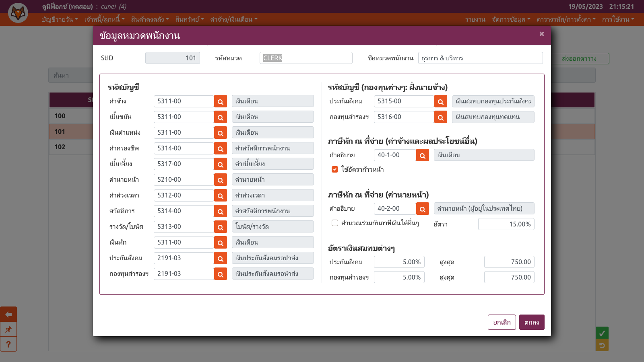Open สินค้าคงคลัง dropdown menu
Image resolution: width=644 pixels, height=362 pixels.
click(x=150, y=19)
